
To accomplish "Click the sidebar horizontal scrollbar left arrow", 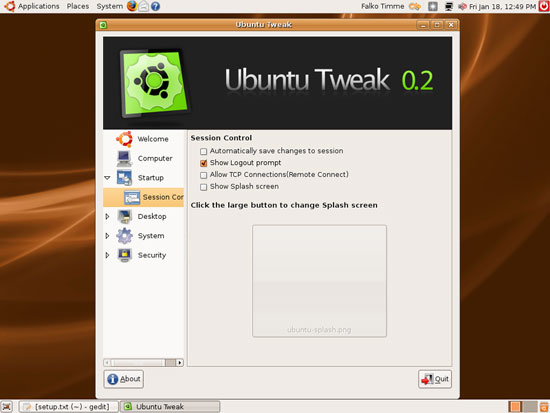I will 107,362.
